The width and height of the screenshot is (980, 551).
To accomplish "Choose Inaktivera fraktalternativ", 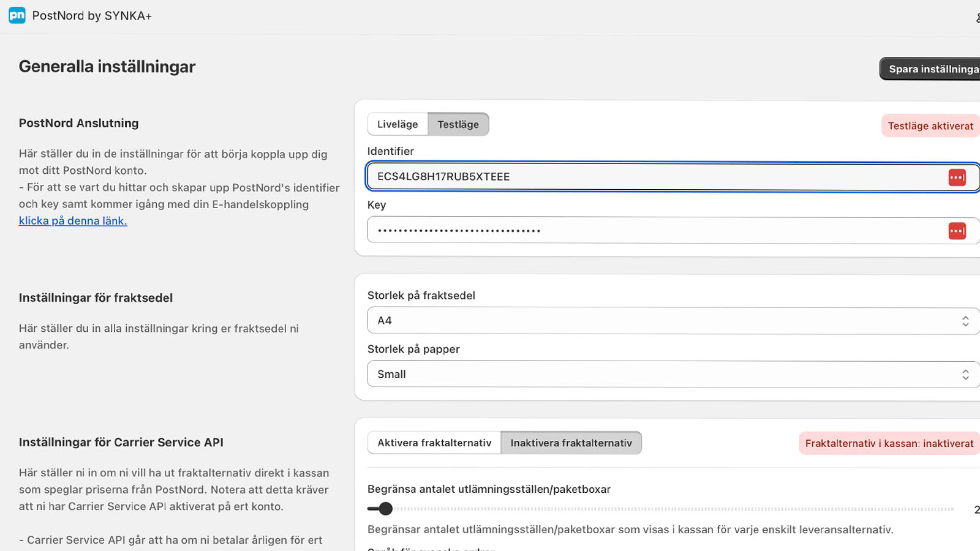I will (x=571, y=443).
